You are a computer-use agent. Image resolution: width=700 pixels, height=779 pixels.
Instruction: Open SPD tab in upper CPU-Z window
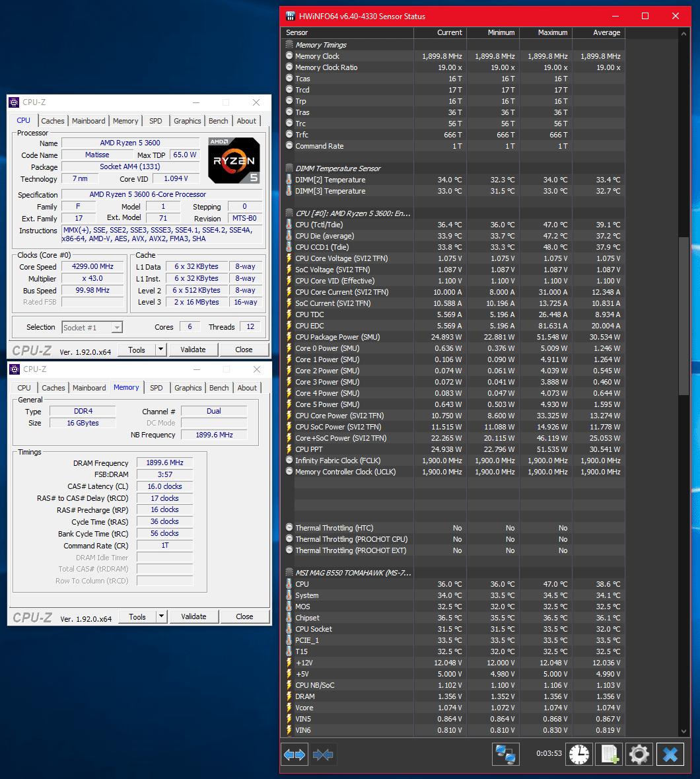156,121
